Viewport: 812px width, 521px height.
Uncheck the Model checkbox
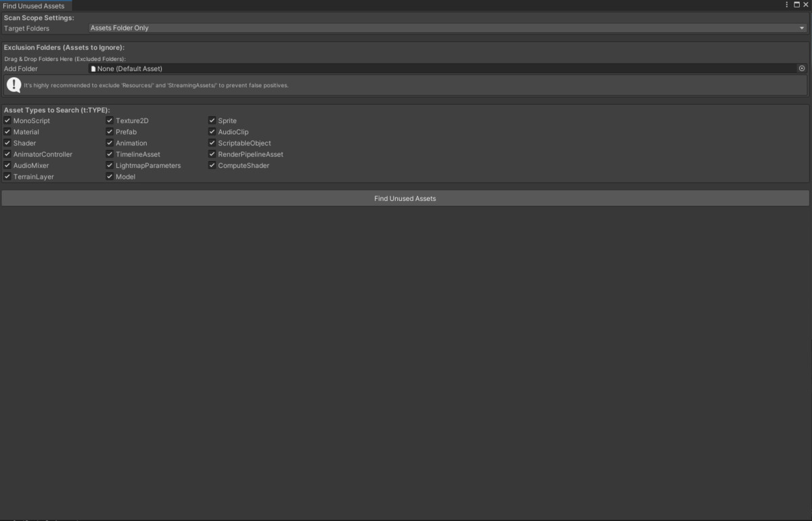tap(110, 176)
